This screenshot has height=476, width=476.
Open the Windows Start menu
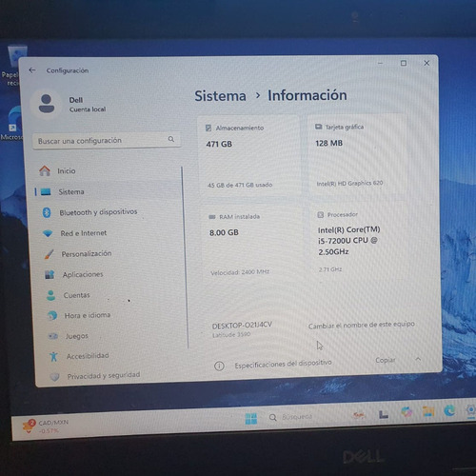[251, 419]
